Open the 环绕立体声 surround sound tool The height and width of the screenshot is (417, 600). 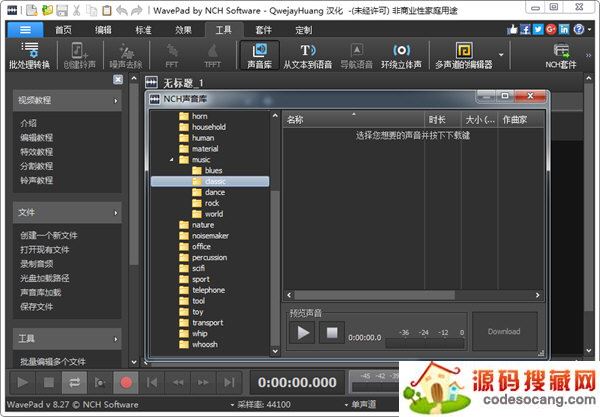pos(401,56)
